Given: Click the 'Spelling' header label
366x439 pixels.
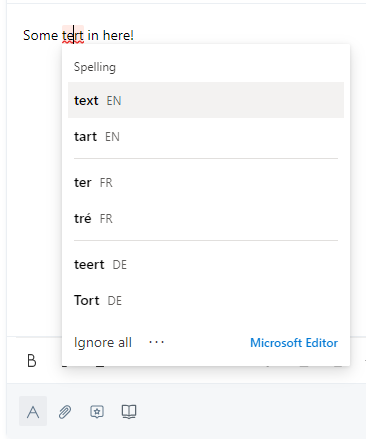Looking at the screenshot, I should [x=95, y=67].
